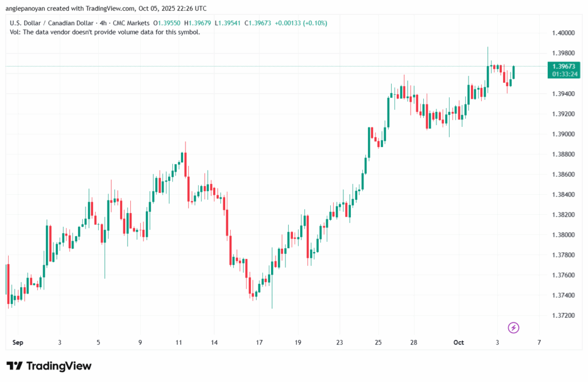Click the Vol data vendor notice text
Image resolution: width=588 pixels, height=382 pixels.
click(105, 32)
